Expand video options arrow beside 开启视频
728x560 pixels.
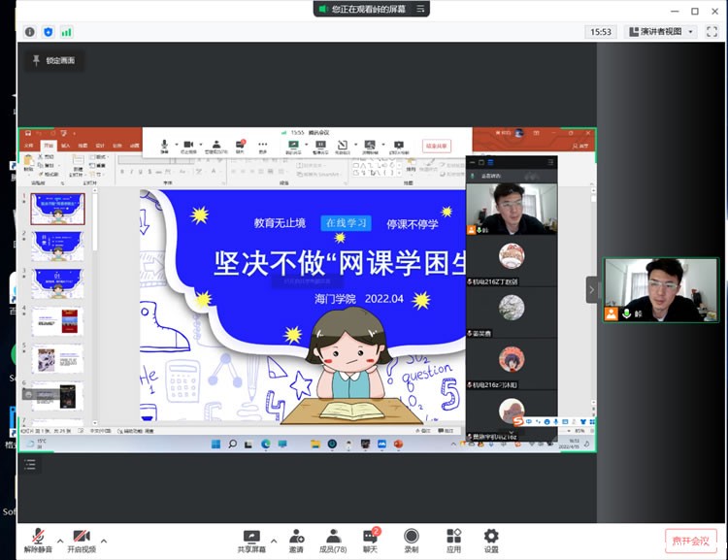(x=104, y=541)
